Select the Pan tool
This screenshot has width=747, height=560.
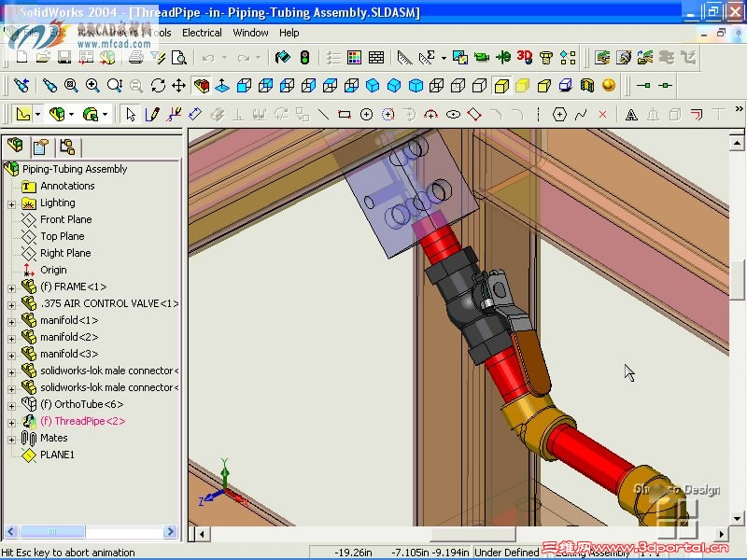point(178,86)
